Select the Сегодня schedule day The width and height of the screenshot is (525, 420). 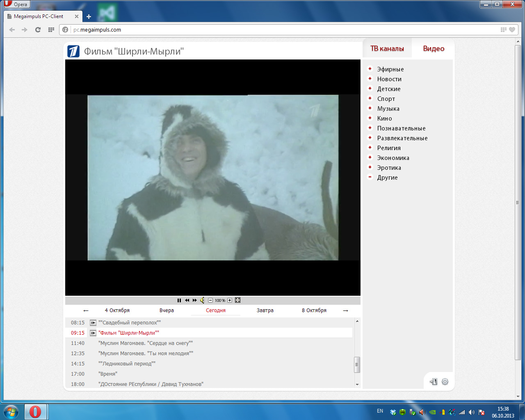[216, 310]
